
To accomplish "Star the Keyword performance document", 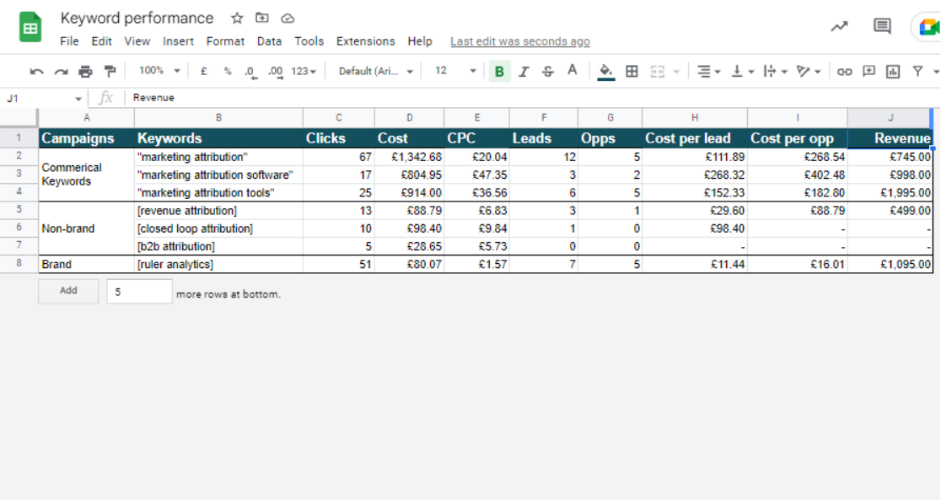I will (x=237, y=18).
